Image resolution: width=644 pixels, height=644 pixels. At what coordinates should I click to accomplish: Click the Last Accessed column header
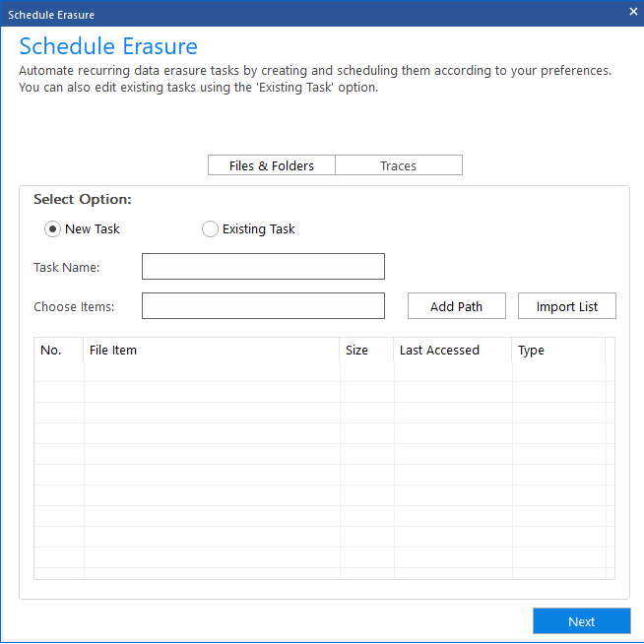453,350
